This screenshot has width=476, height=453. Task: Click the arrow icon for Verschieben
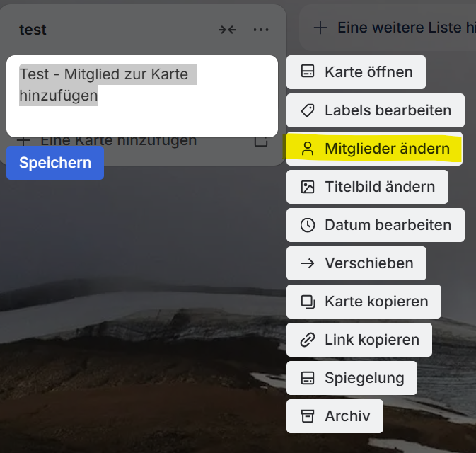coord(307,263)
